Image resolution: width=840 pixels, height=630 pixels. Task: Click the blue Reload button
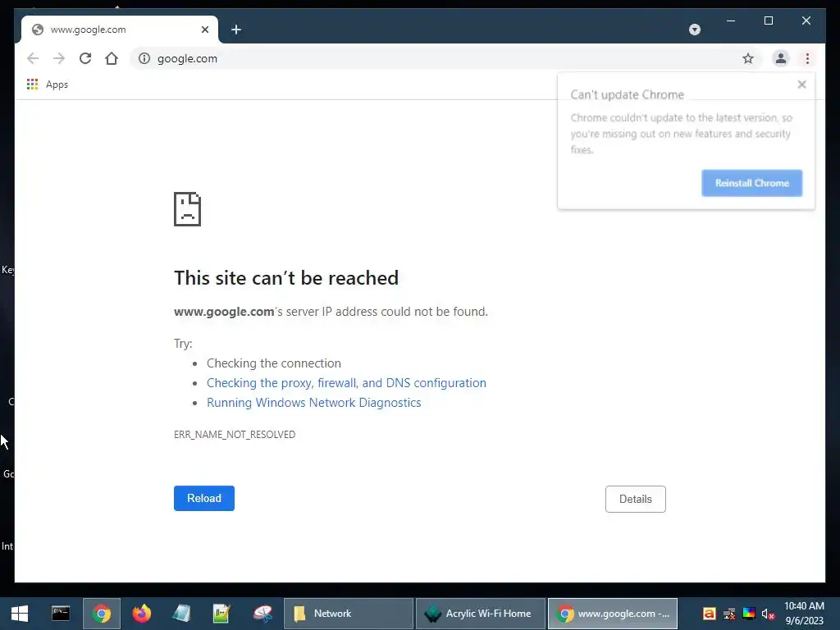click(204, 498)
